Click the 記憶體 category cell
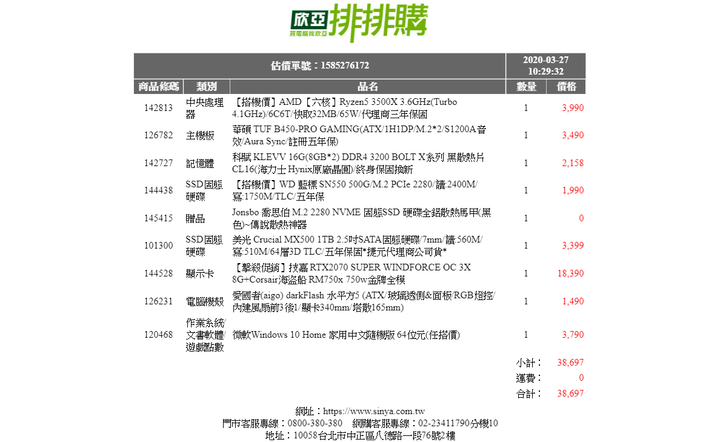720x442 pixels. (200, 163)
